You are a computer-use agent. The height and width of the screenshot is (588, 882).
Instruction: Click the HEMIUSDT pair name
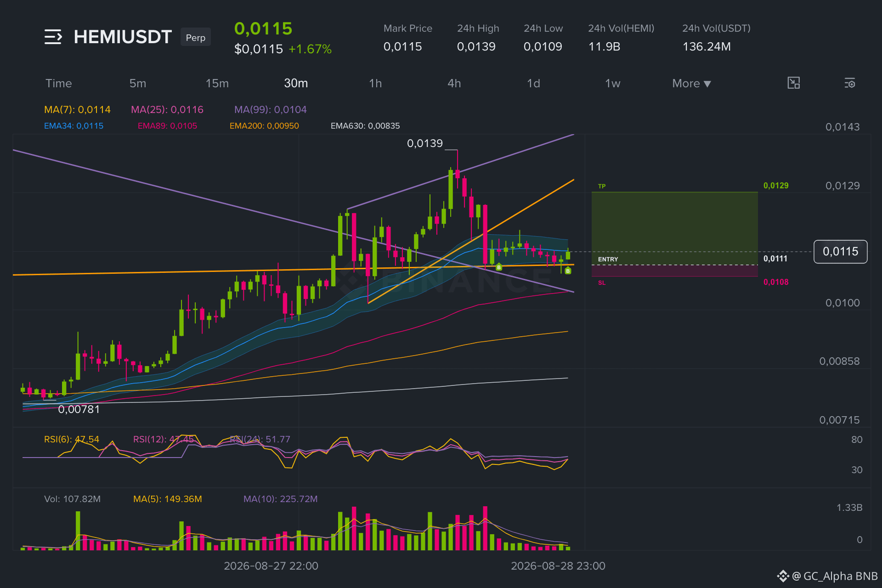pos(123,37)
